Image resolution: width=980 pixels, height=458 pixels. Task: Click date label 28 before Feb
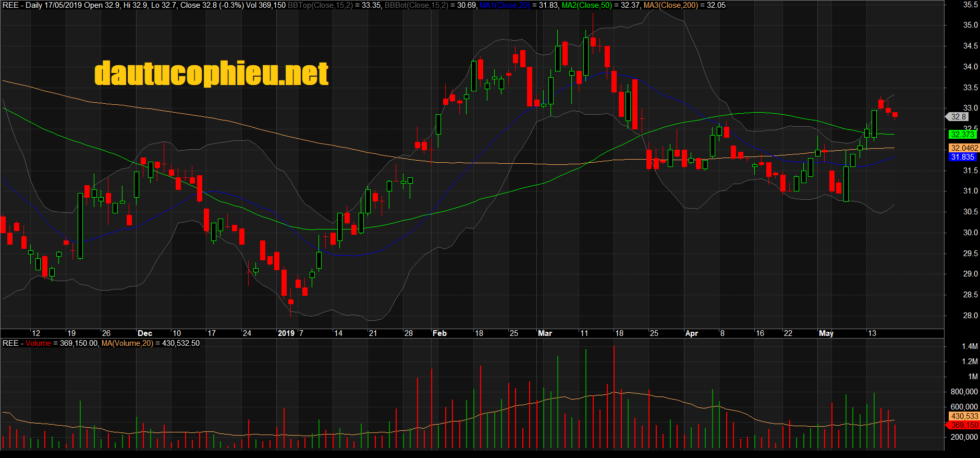(408, 333)
